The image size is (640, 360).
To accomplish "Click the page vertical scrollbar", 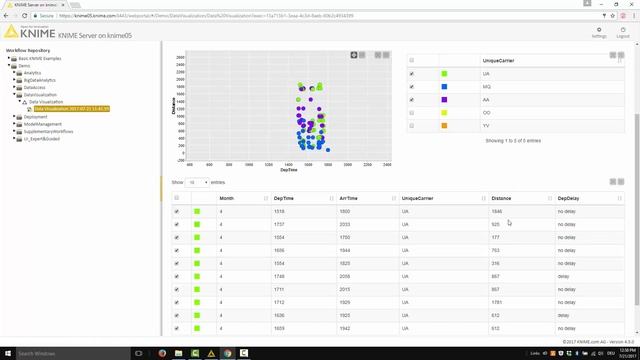I will (637, 208).
